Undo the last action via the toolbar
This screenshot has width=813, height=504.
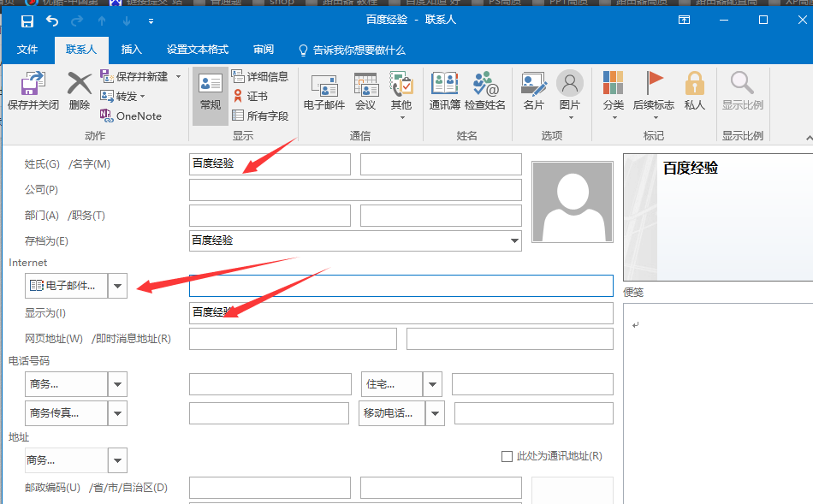pos(52,21)
